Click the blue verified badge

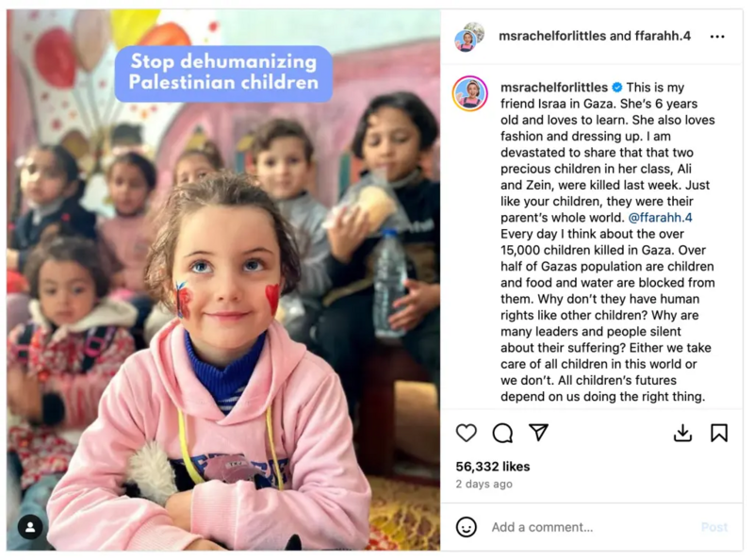617,87
